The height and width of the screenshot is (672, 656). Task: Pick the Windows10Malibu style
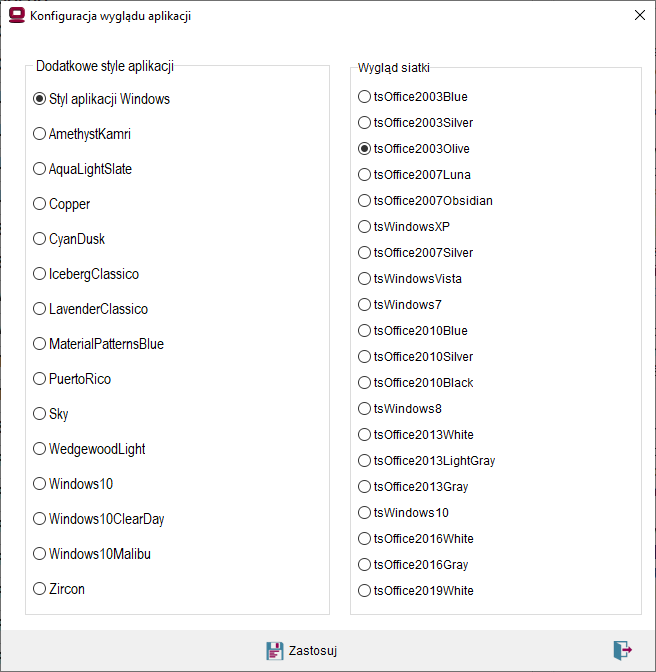coord(92,554)
